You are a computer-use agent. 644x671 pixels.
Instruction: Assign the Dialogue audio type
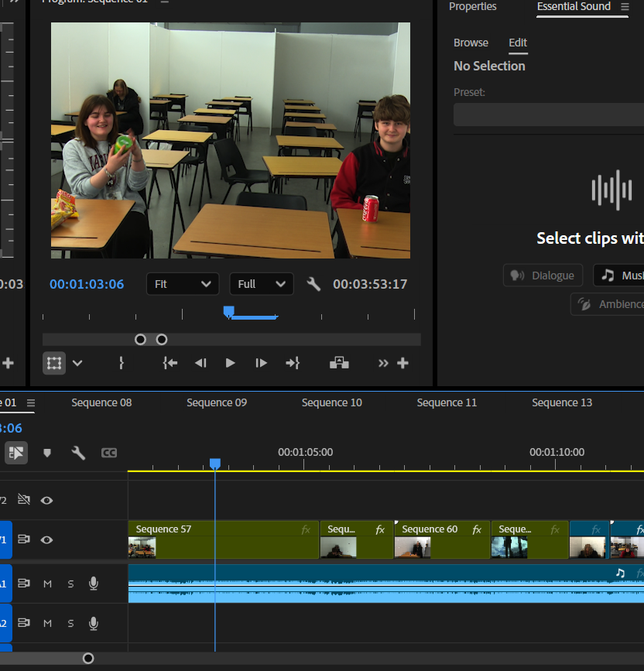point(543,276)
